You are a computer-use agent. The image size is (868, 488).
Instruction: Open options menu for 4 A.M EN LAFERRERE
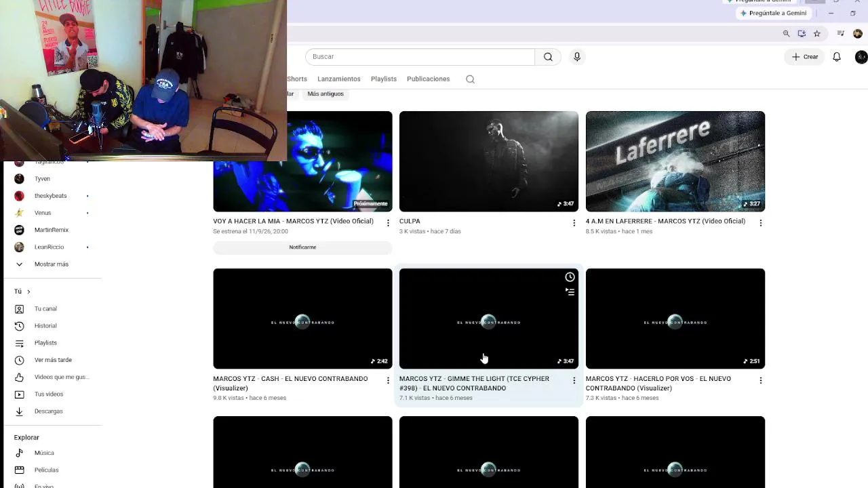(760, 223)
